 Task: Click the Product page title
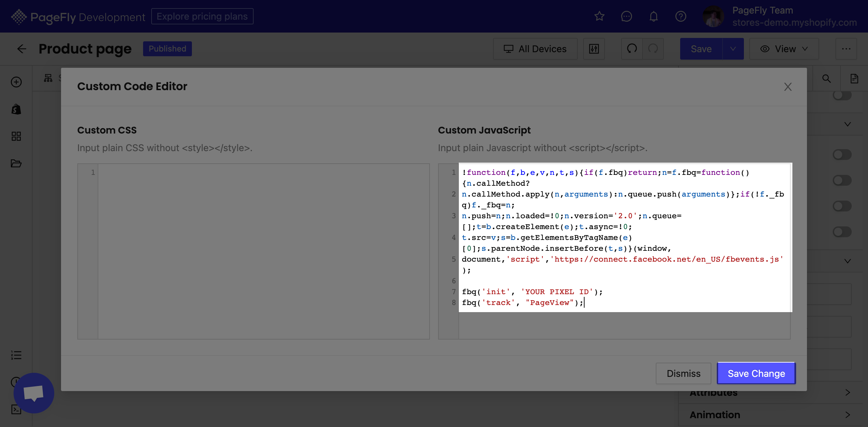pyautogui.click(x=85, y=49)
